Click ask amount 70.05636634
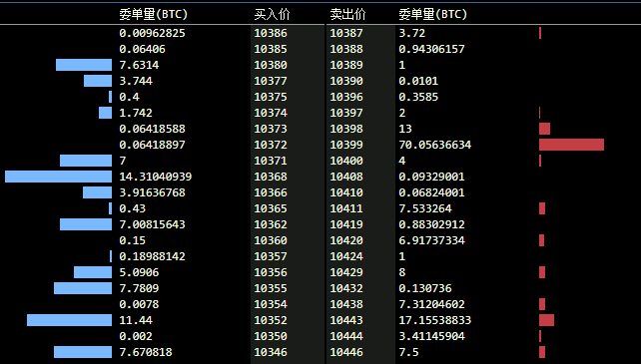 435,145
